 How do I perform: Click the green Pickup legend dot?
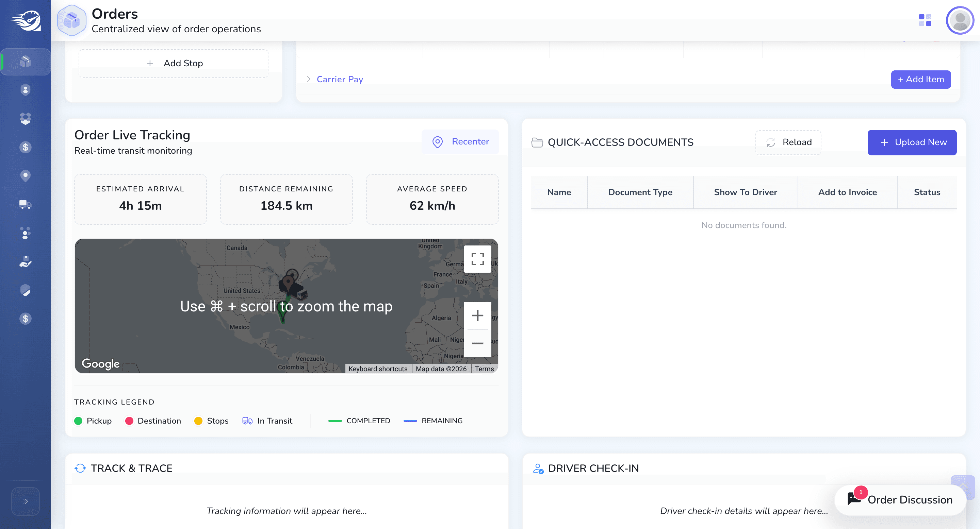(x=78, y=421)
